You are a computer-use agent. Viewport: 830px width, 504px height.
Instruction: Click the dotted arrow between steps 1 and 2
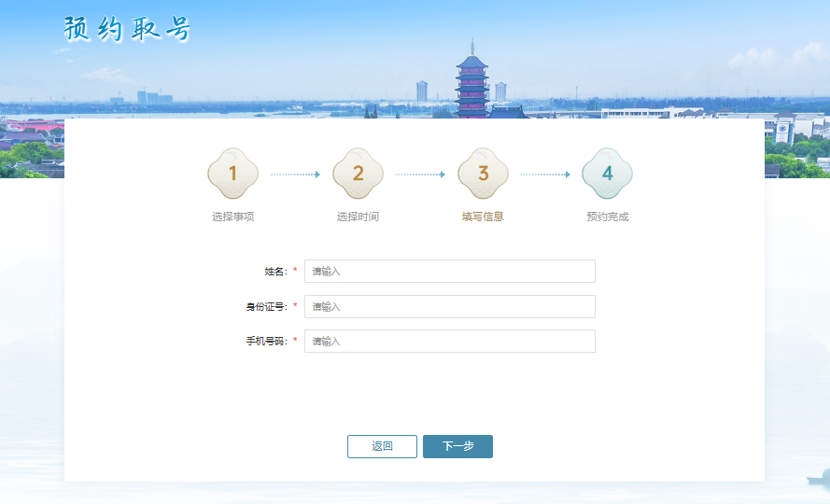295,175
